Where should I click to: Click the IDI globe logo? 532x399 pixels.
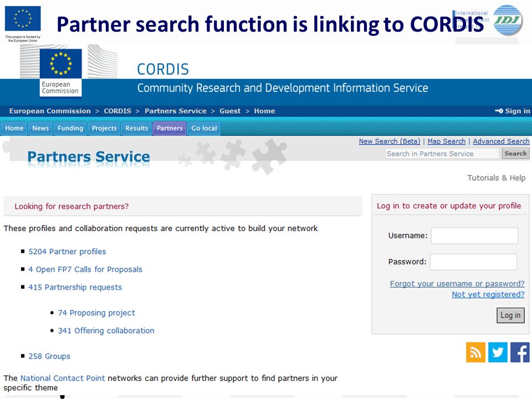click(508, 21)
